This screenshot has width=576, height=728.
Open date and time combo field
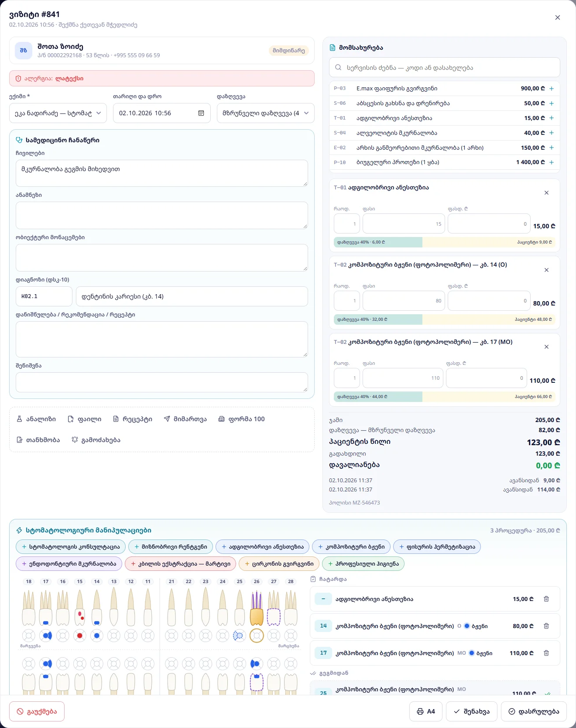(x=162, y=113)
